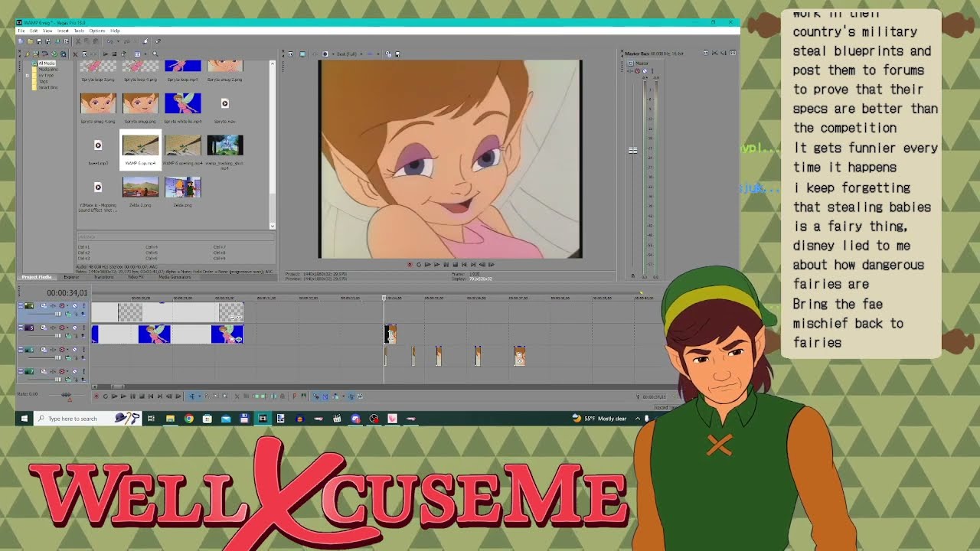Toggle Automatic Crossfades button

pyautogui.click(x=325, y=396)
